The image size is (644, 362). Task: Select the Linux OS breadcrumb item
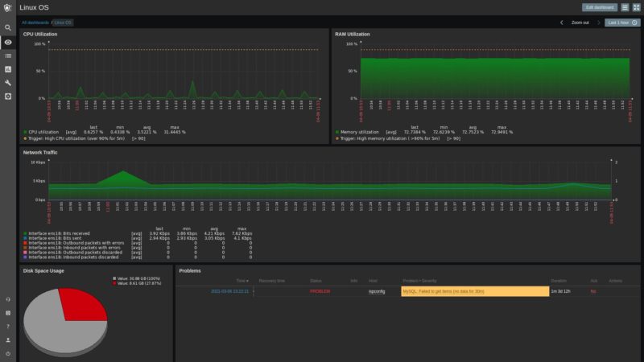pyautogui.click(x=63, y=23)
